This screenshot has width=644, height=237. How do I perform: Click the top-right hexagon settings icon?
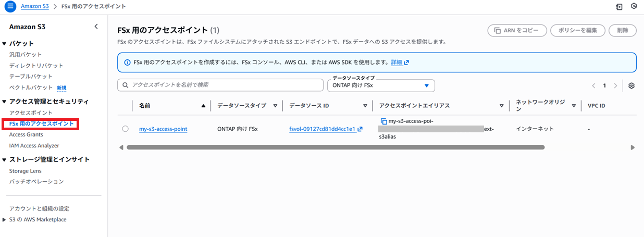coord(634,7)
